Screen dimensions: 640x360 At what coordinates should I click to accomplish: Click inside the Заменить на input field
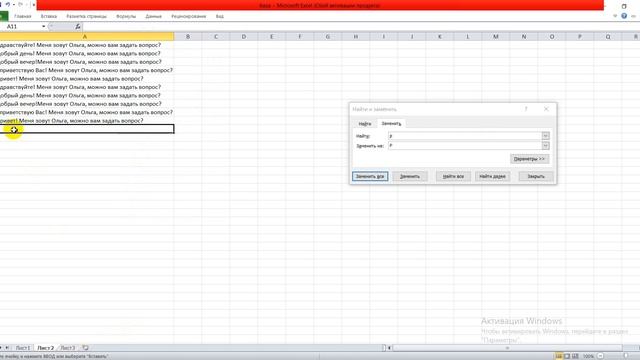click(465, 146)
